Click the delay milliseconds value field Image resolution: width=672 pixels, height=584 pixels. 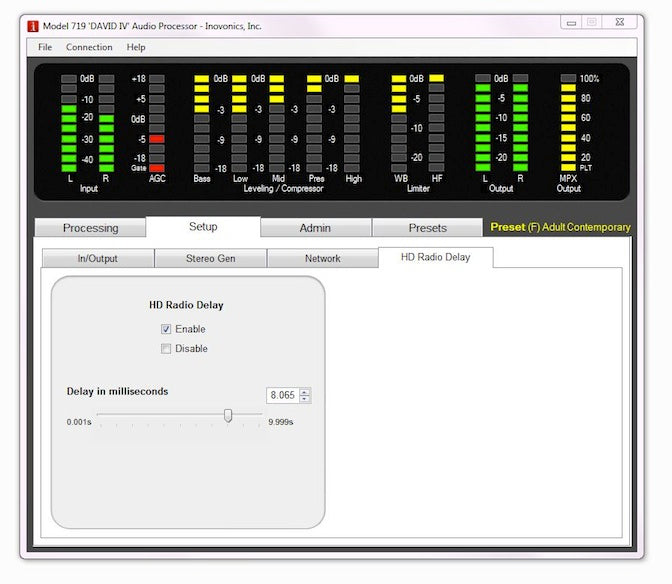click(x=282, y=396)
